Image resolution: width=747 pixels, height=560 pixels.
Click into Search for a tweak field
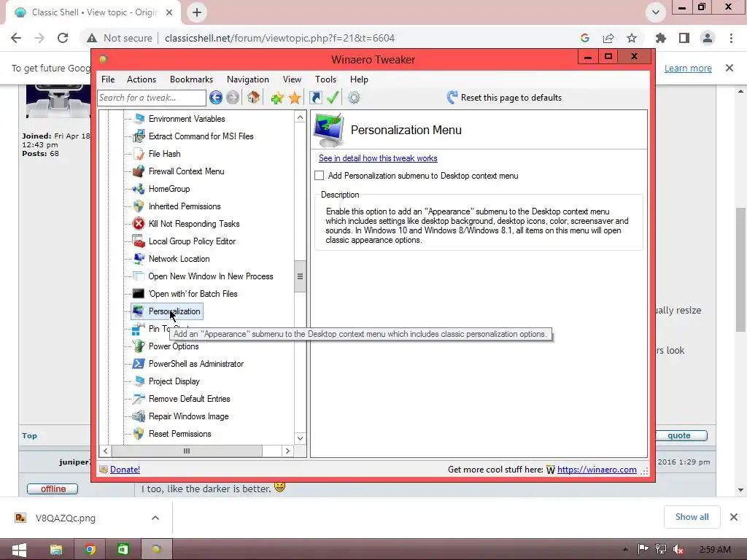click(152, 98)
